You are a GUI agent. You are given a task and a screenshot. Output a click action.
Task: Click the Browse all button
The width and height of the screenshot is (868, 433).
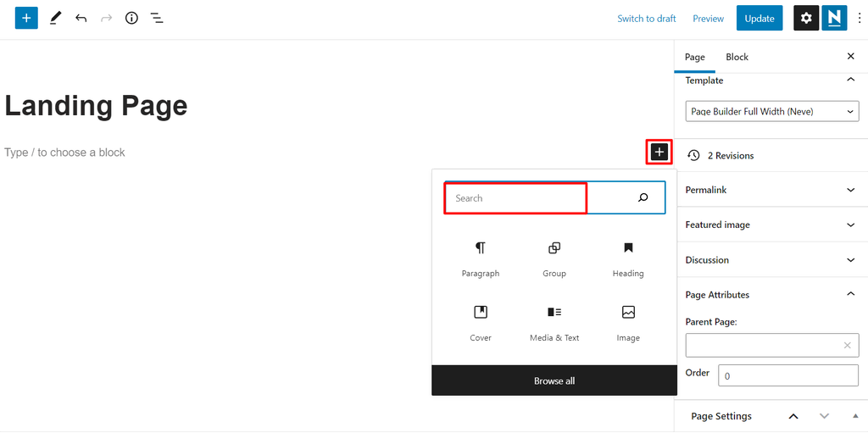(x=554, y=380)
